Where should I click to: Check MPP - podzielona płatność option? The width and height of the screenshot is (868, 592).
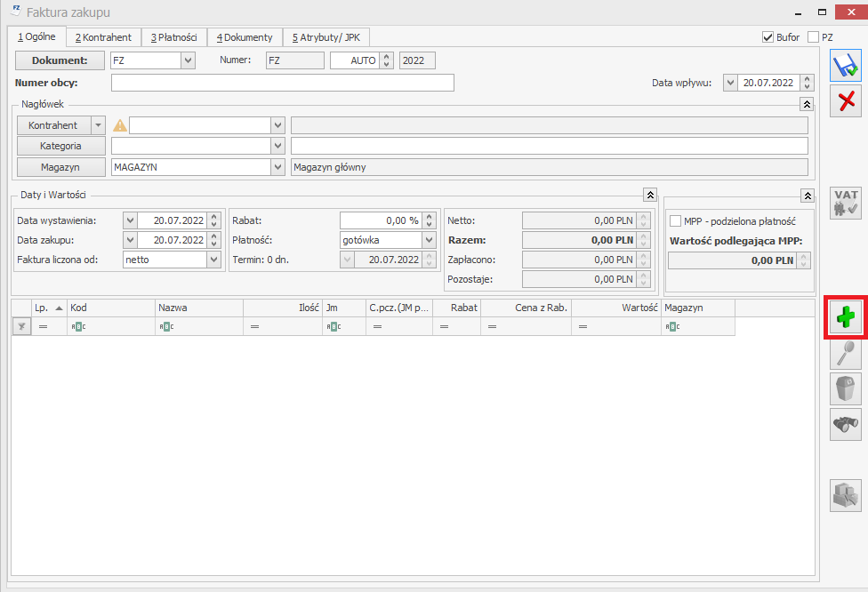[x=675, y=221]
